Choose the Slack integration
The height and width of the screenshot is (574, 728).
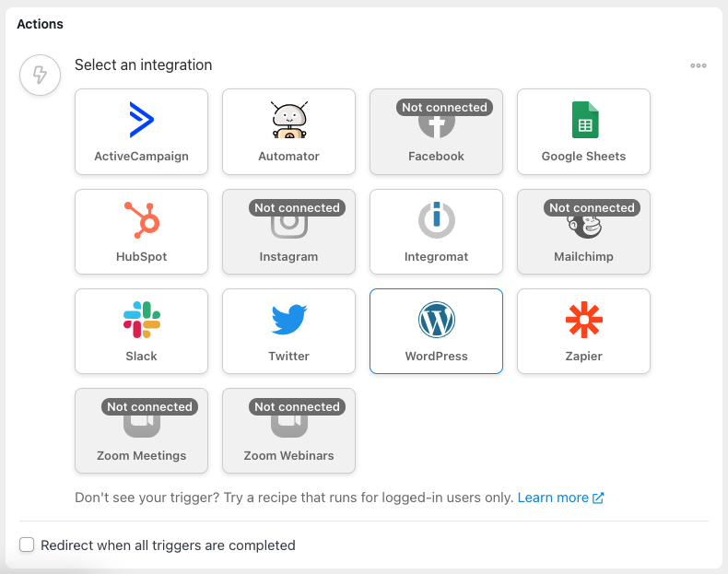141,332
